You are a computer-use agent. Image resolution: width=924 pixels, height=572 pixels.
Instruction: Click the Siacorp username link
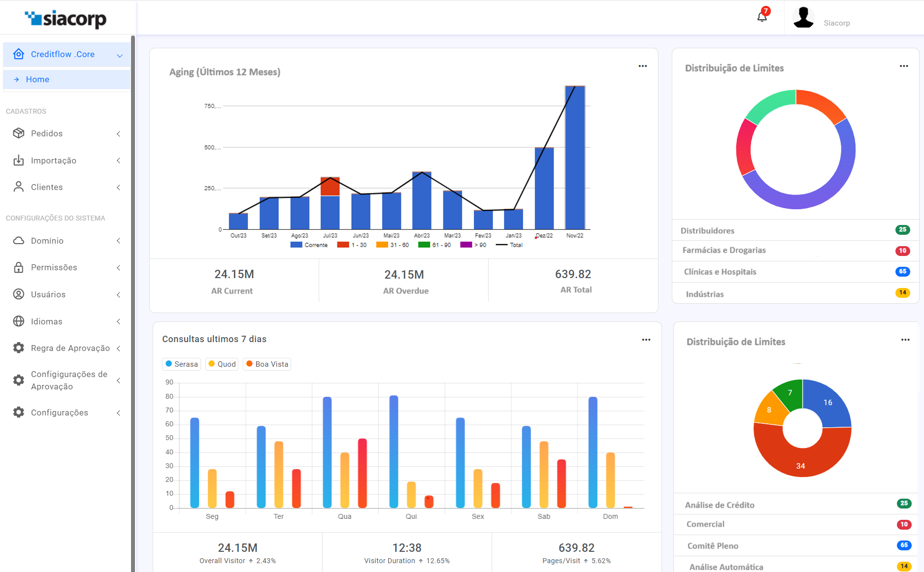click(837, 23)
